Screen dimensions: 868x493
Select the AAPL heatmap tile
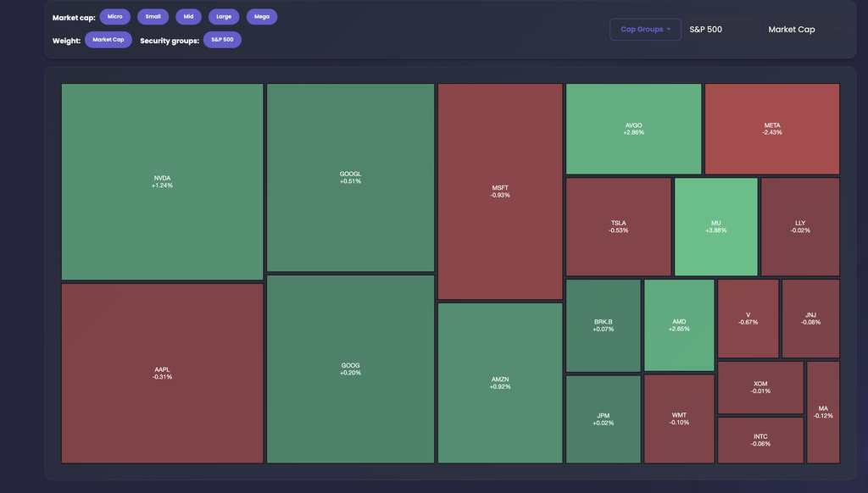(x=162, y=374)
